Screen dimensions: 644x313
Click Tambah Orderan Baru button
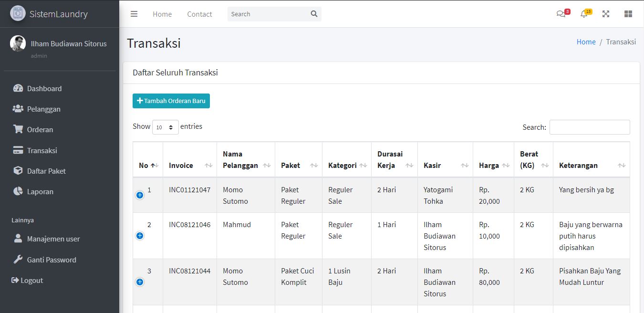[171, 101]
